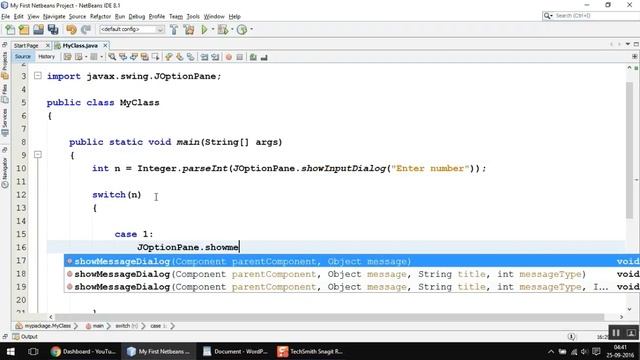Select first showMessageDialog completion suggestion
640x360 pixels.
[352, 261]
